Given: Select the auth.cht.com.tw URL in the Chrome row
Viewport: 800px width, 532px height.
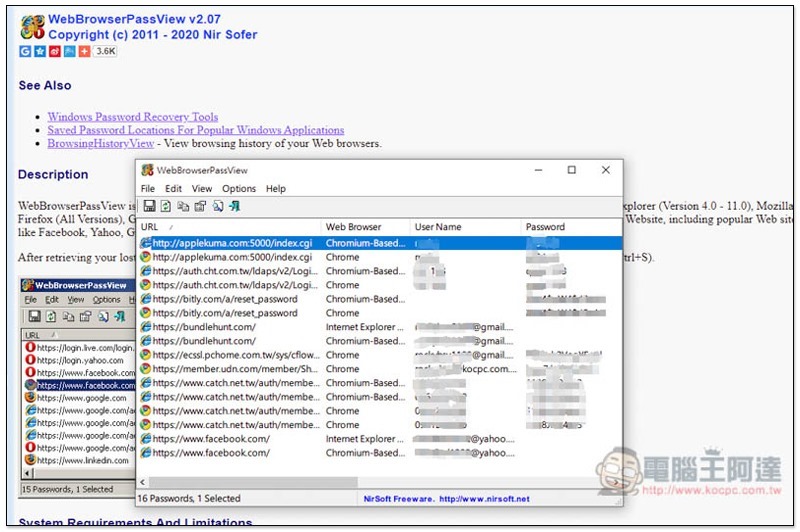Looking at the screenshot, I should click(235, 285).
